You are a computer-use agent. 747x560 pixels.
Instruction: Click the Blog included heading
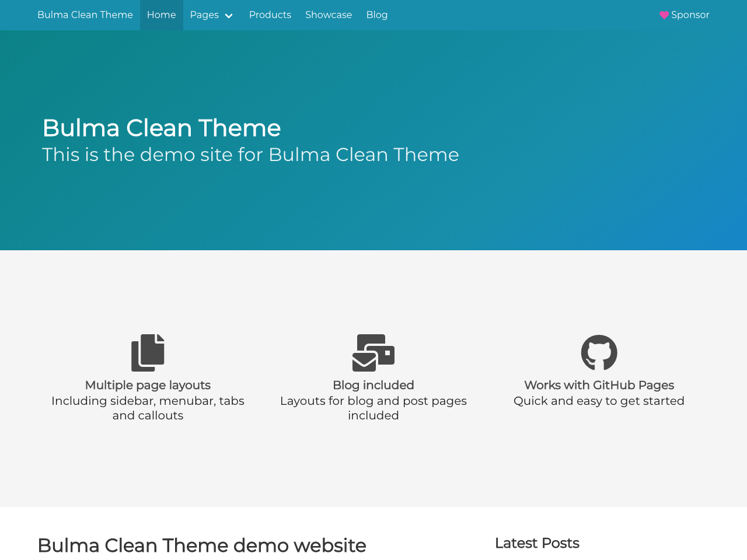pyautogui.click(x=373, y=384)
